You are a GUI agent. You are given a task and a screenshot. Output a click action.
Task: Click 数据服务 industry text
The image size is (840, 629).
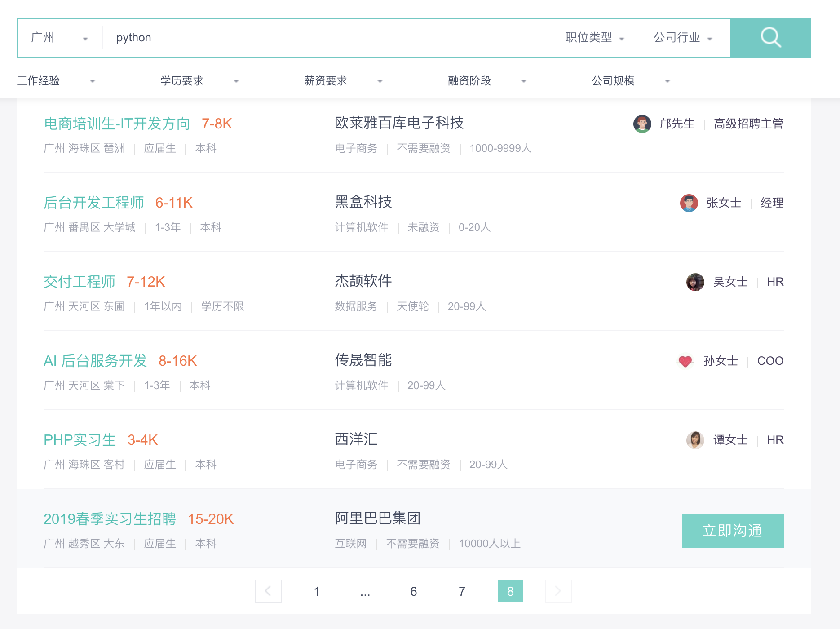[x=356, y=306]
